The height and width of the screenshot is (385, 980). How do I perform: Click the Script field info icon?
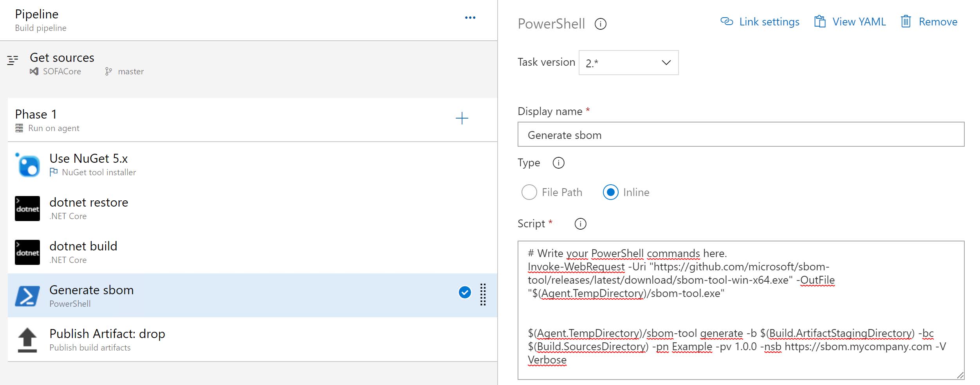point(580,224)
